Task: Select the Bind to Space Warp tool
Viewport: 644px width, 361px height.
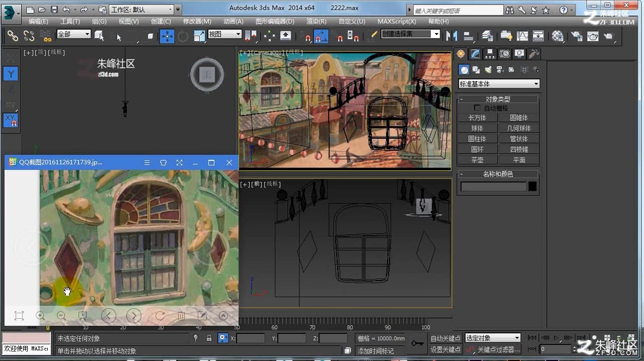Action: click(x=46, y=36)
